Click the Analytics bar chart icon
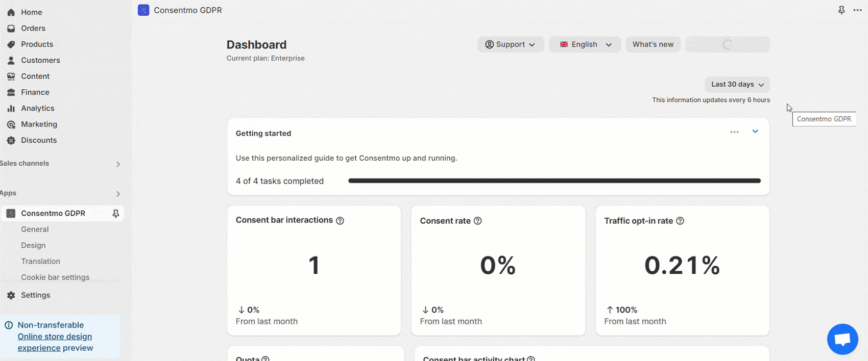The width and height of the screenshot is (868, 361). click(x=11, y=109)
